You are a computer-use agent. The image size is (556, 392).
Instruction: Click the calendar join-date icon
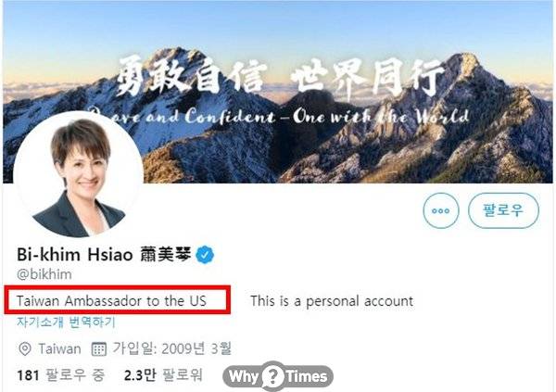coord(99,349)
